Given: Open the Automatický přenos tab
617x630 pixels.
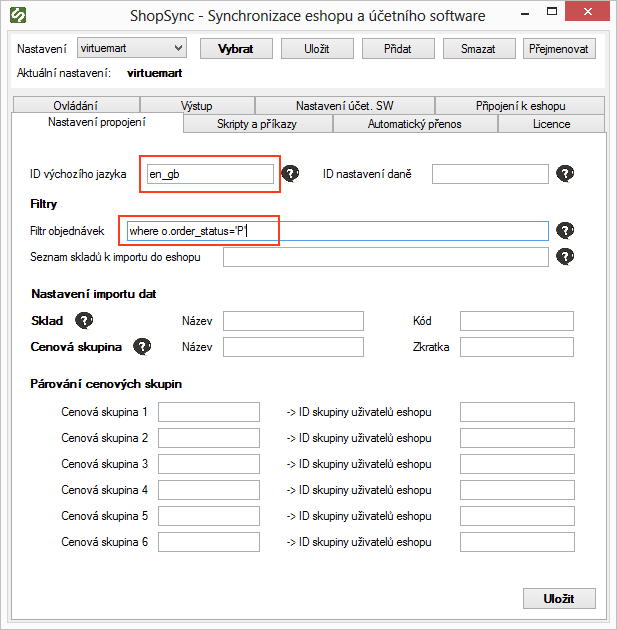Looking at the screenshot, I should click(415, 124).
